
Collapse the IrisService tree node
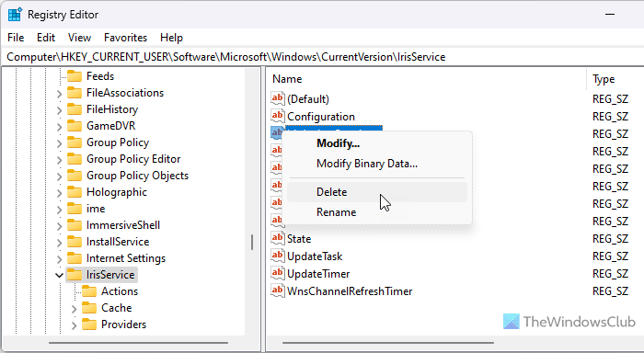tap(59, 275)
